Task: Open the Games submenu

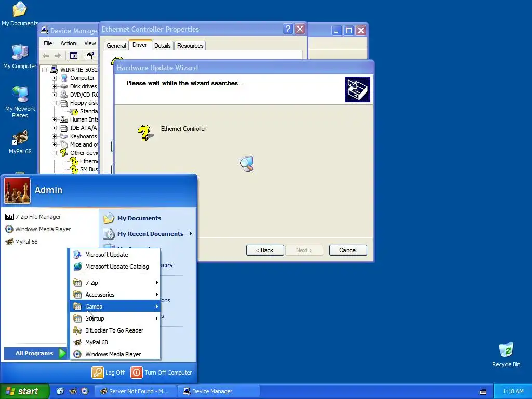Action: (x=115, y=307)
